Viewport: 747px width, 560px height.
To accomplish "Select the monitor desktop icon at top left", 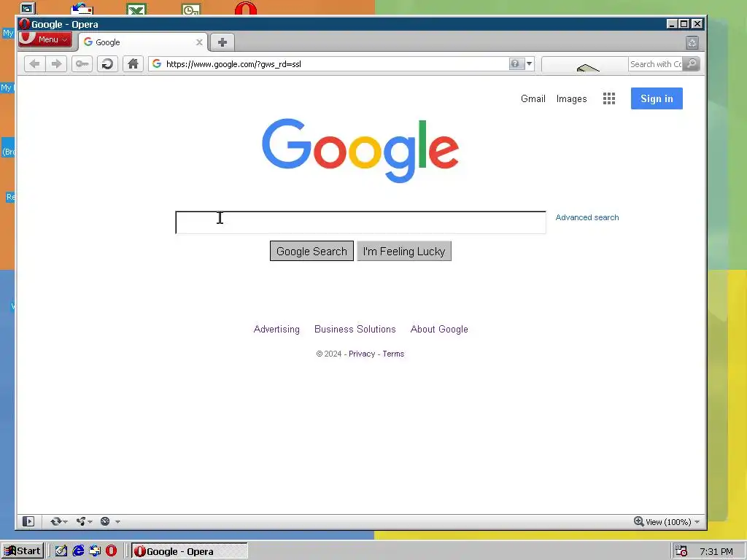I will click(x=28, y=8).
